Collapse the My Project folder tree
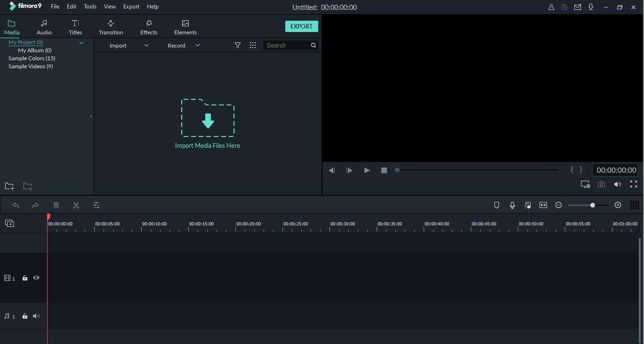 [x=81, y=43]
